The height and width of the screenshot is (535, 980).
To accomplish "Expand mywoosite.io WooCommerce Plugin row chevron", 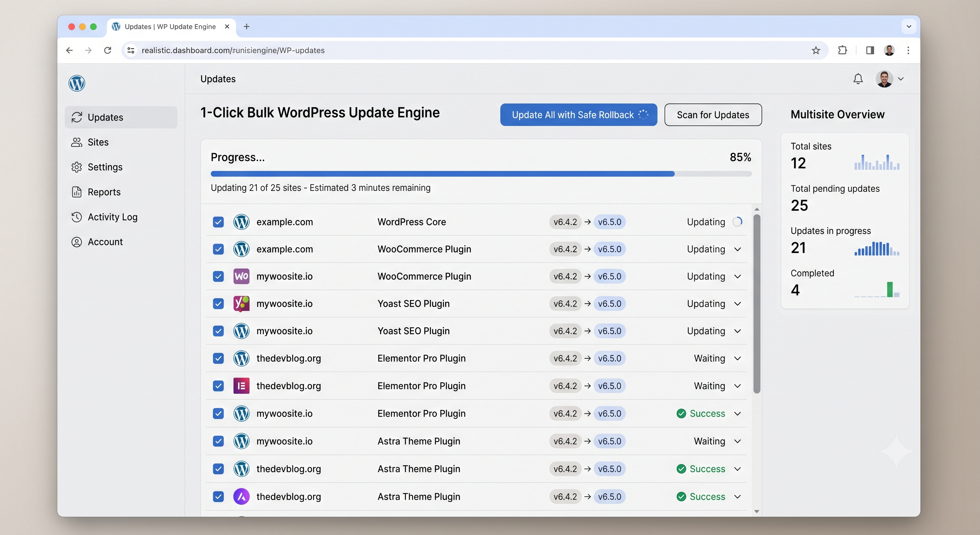I will [x=737, y=276].
